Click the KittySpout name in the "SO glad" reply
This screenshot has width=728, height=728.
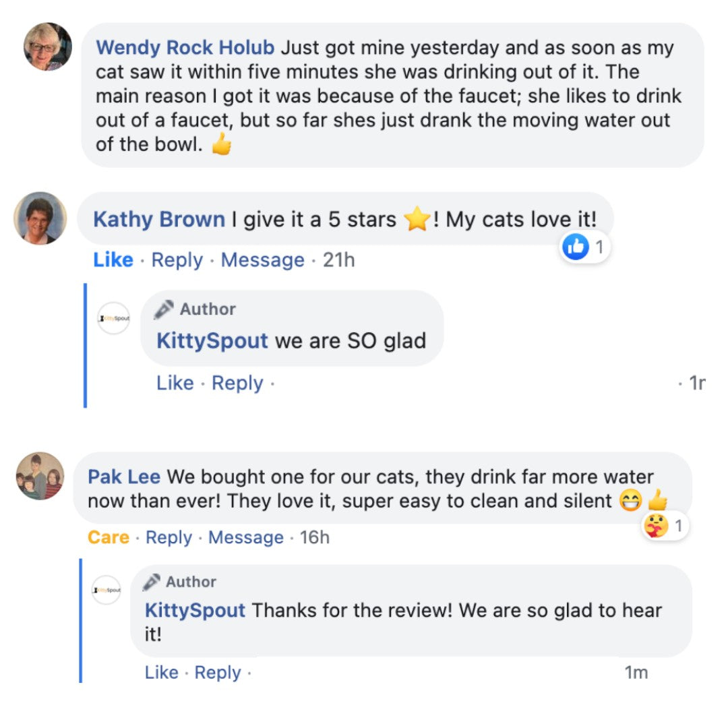212,340
